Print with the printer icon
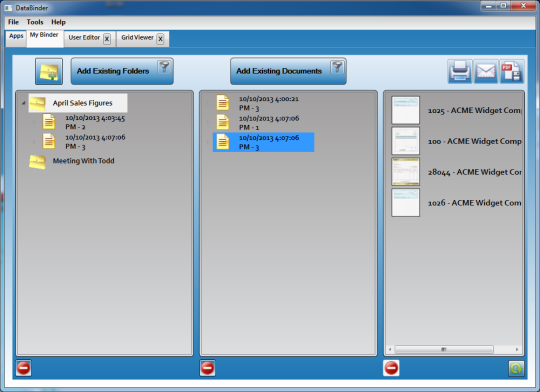Screen dimensions: 540x392 tap(460, 71)
